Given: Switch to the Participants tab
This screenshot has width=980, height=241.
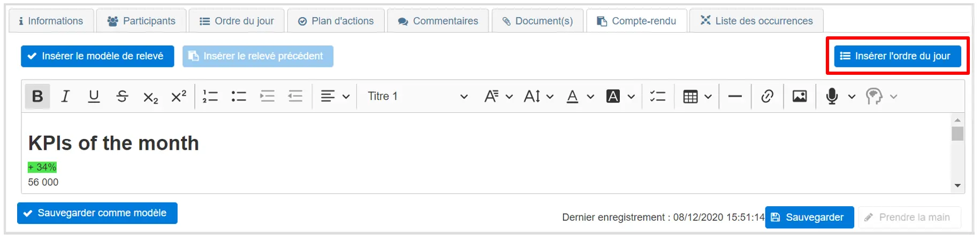Looking at the screenshot, I should click(141, 21).
